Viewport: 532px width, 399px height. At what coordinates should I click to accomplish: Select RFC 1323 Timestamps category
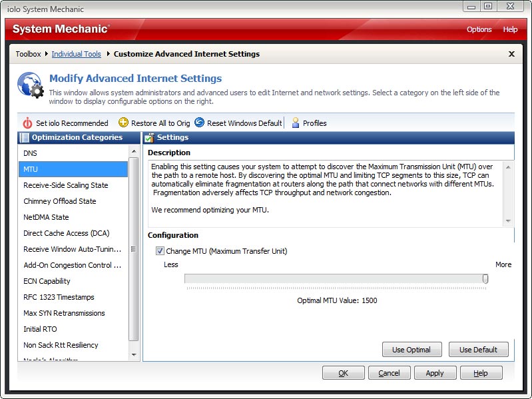point(73,297)
